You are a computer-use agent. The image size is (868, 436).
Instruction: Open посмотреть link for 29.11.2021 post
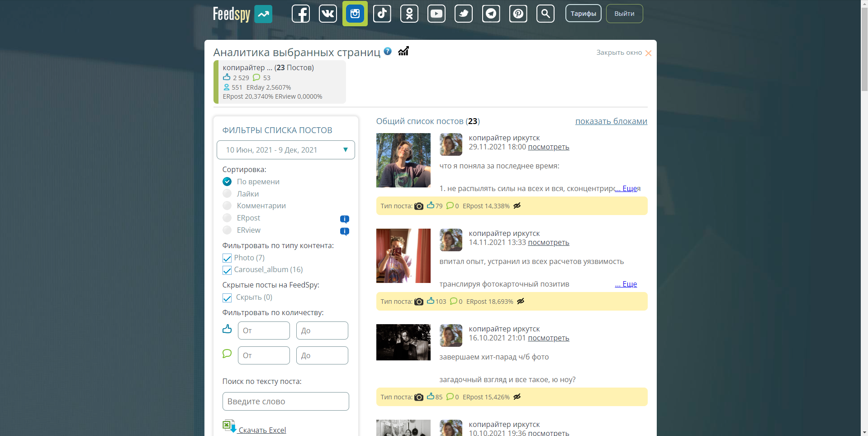point(548,147)
